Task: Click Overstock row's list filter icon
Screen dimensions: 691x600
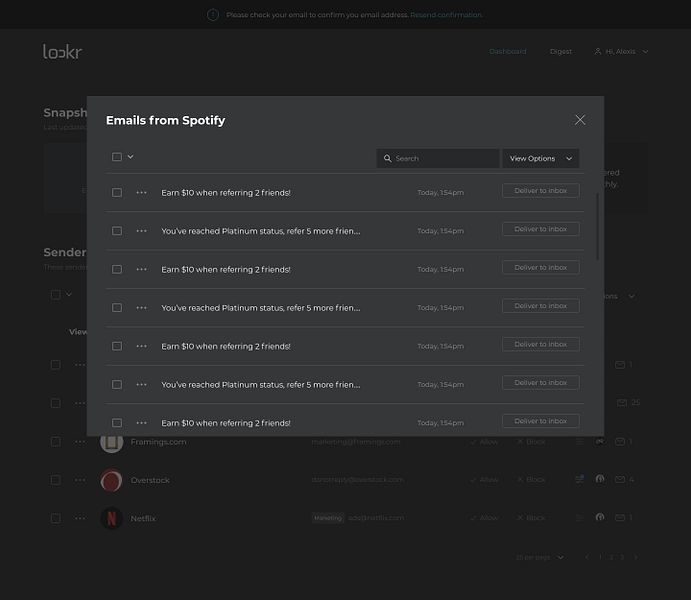Action: point(580,479)
